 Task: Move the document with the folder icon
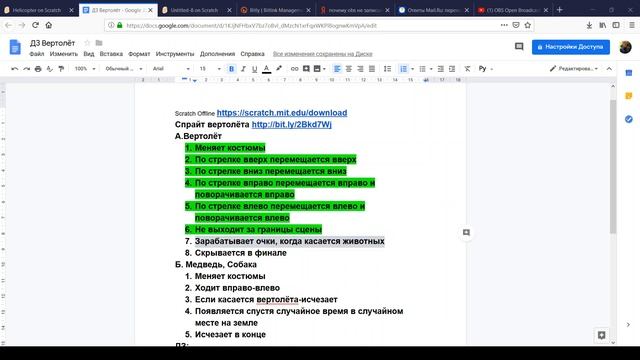coord(99,43)
